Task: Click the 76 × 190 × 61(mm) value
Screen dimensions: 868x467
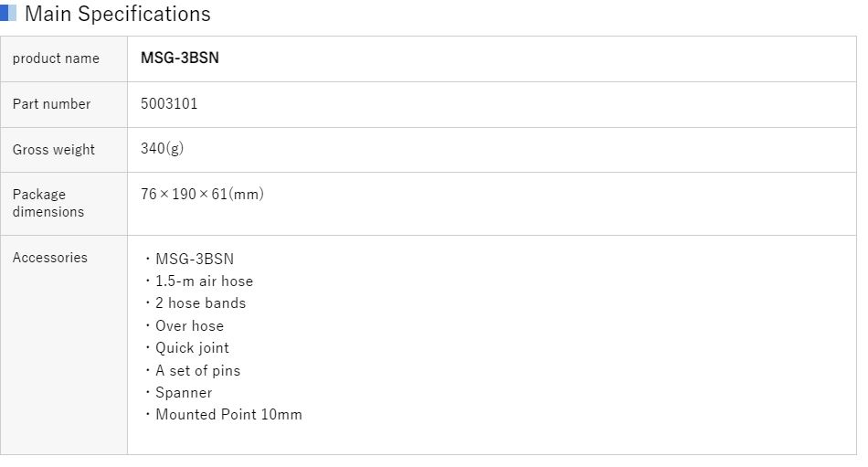Action: [x=202, y=195]
